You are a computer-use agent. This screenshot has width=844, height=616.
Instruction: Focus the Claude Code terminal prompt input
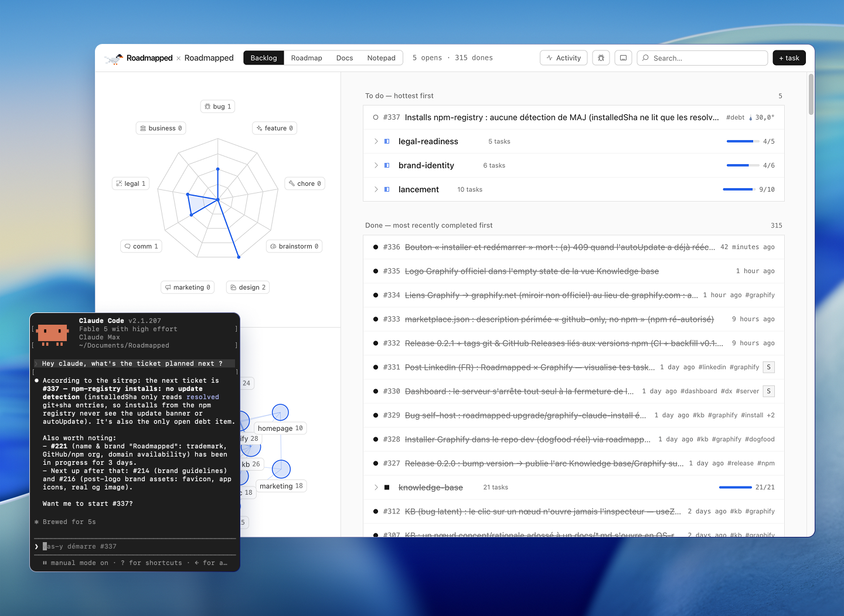coord(135,546)
